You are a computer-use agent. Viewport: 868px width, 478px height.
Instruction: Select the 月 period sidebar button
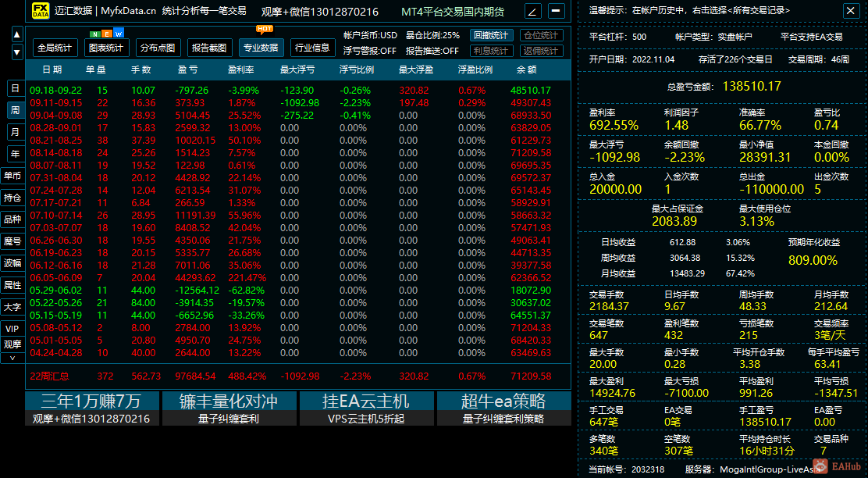point(15,132)
